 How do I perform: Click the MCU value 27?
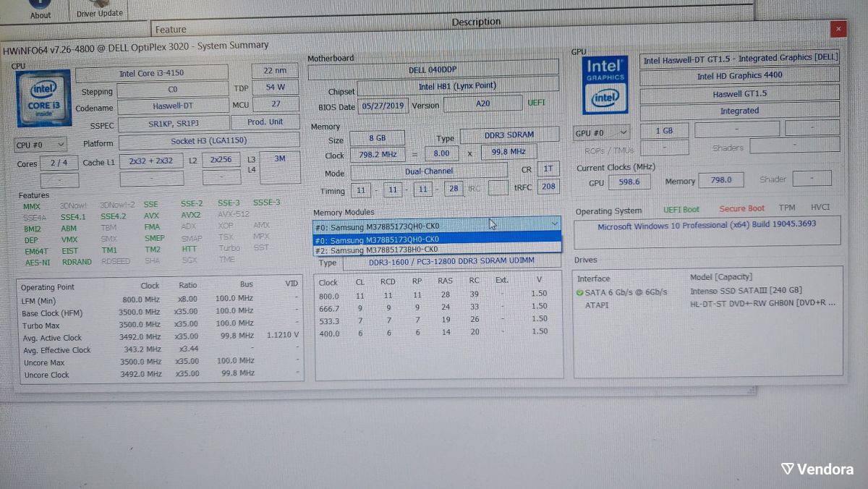[x=276, y=103]
